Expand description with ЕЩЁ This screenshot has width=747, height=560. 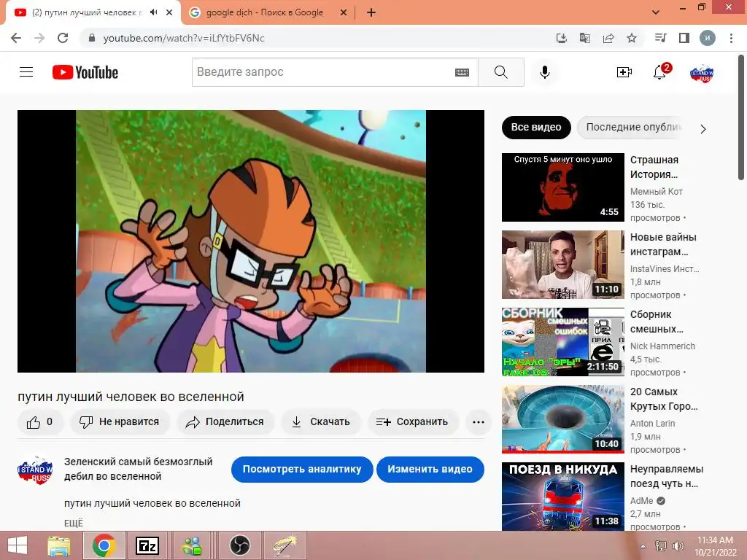(74, 523)
